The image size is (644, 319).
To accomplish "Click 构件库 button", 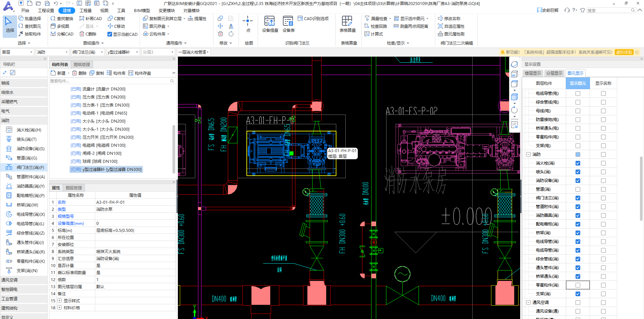I will 116,73.
